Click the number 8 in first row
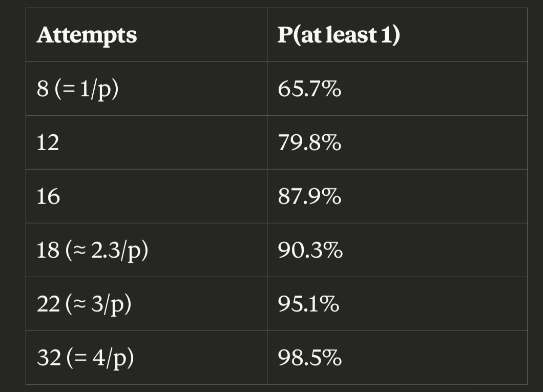Image resolution: width=543 pixels, height=392 pixels. 43,89
